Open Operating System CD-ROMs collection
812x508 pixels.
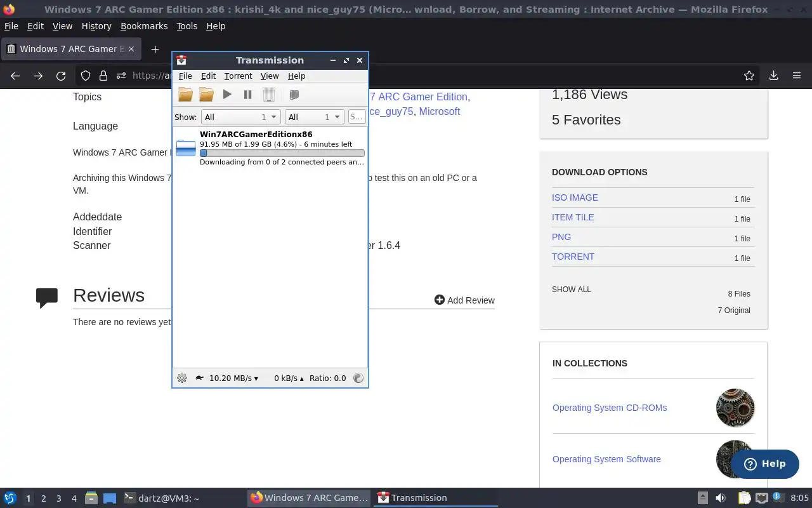[610, 408]
